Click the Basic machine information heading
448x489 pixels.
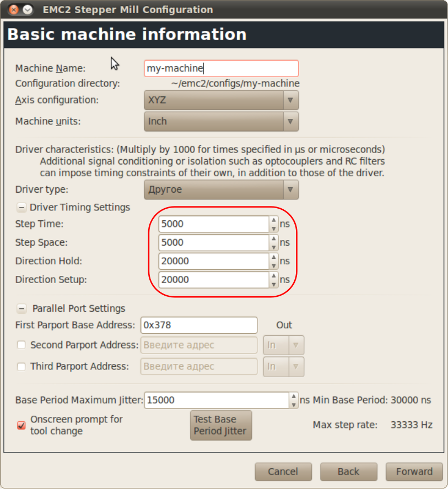127,34
